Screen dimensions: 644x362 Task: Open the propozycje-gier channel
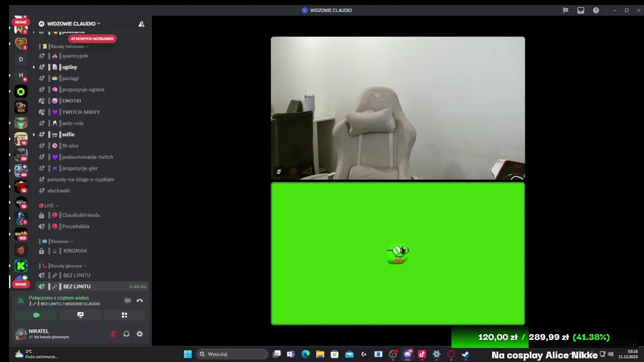pos(93,168)
